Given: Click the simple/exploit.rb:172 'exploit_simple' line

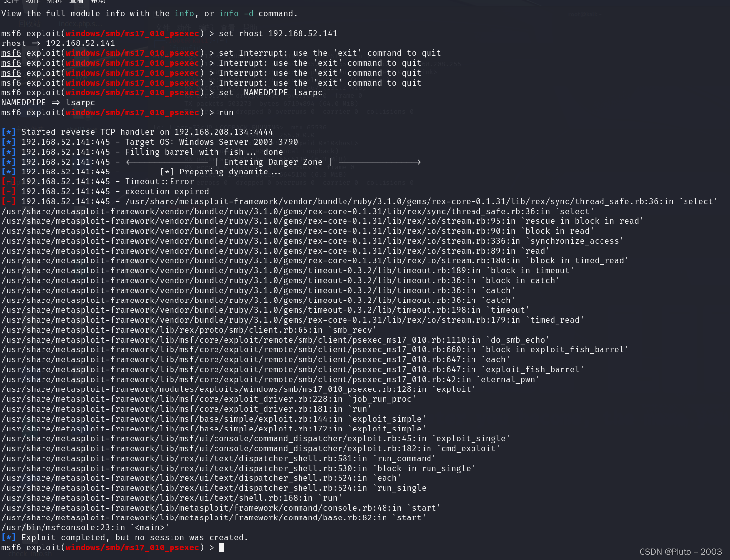Looking at the screenshot, I should tap(214, 429).
